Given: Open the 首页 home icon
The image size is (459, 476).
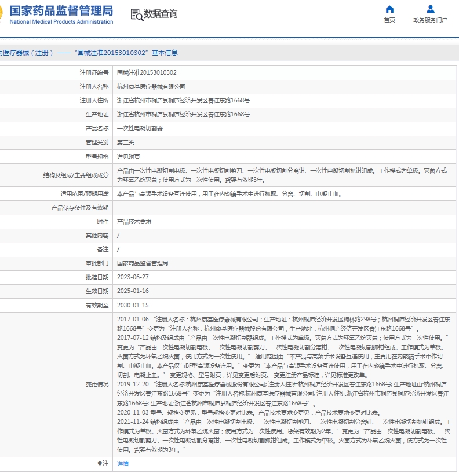Looking at the screenshot, I should point(389,9).
